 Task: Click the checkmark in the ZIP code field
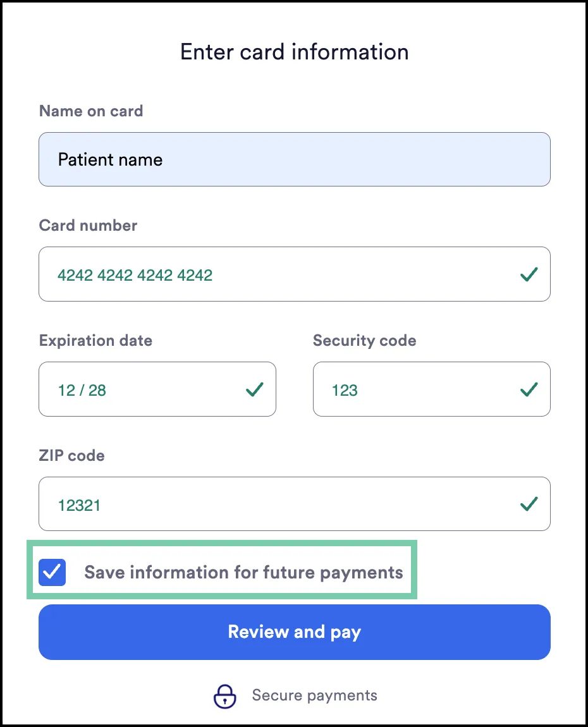(528, 504)
